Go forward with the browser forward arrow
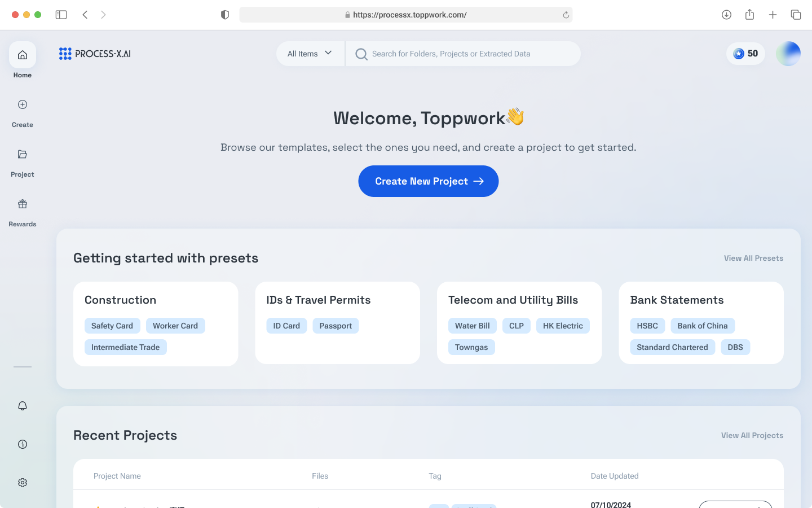This screenshot has height=508, width=812. (x=103, y=15)
